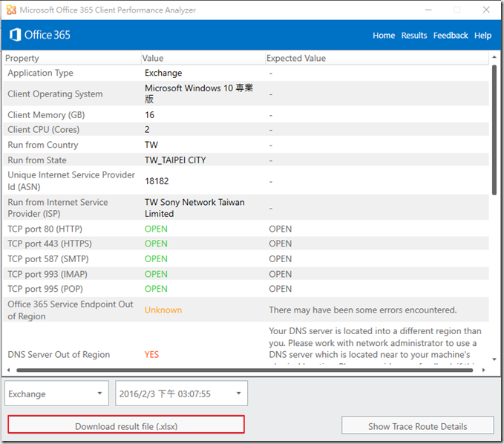Click the scroll up arrow of results list
The width and height of the screenshot is (504, 444).
point(494,58)
